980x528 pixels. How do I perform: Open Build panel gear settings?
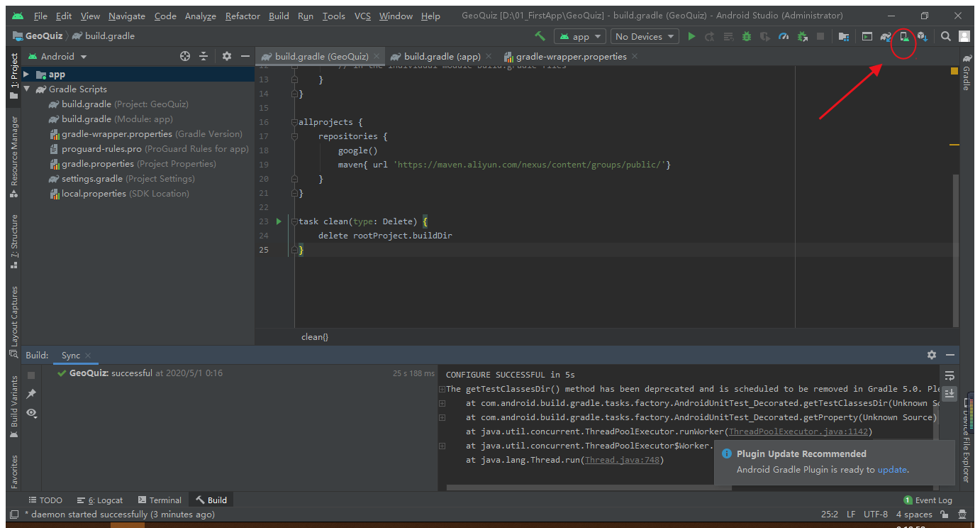(x=932, y=355)
